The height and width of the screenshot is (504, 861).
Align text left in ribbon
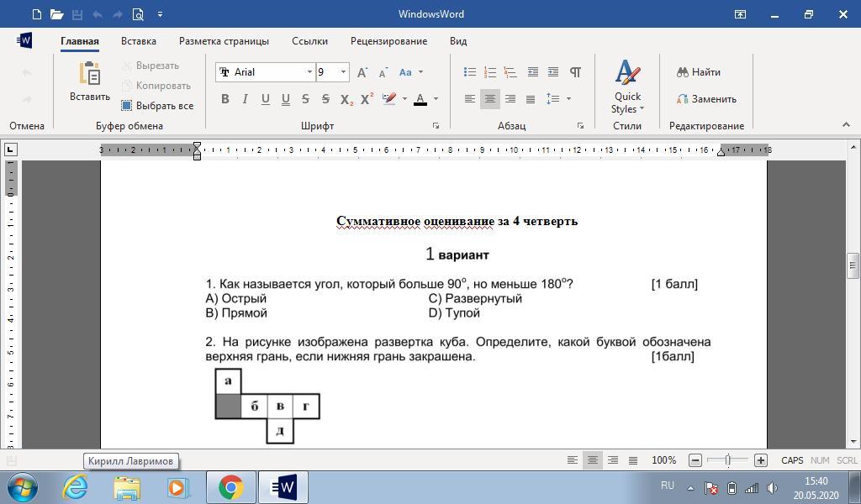pyautogui.click(x=470, y=99)
